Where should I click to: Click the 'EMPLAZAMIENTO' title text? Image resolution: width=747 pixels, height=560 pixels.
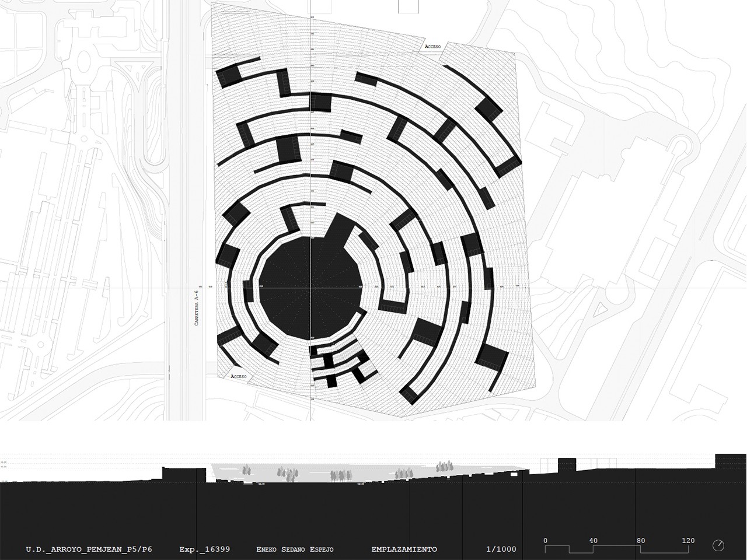coord(404,549)
